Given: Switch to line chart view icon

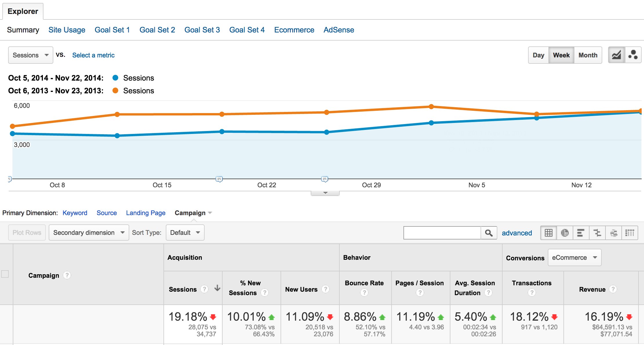Looking at the screenshot, I should point(616,55).
